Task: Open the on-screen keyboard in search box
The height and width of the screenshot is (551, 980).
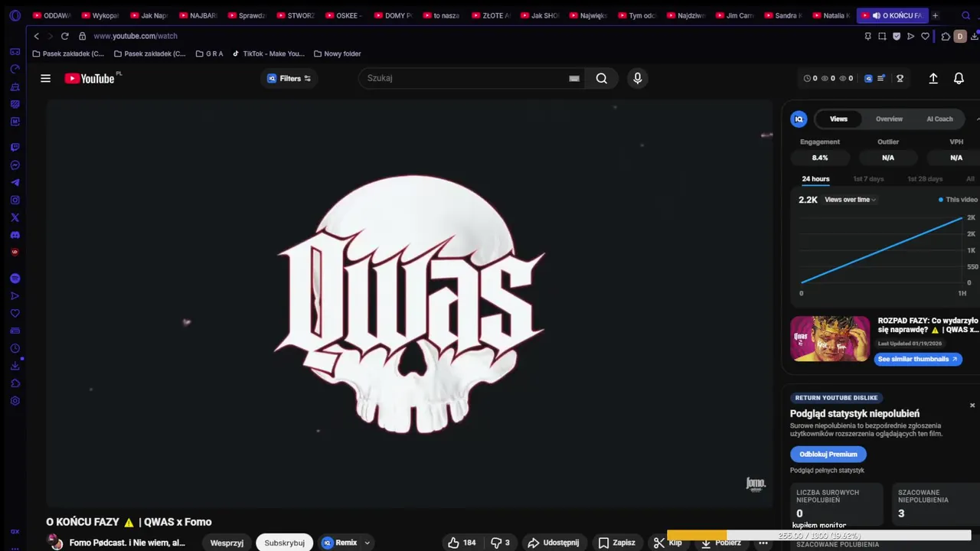Action: [x=574, y=78]
